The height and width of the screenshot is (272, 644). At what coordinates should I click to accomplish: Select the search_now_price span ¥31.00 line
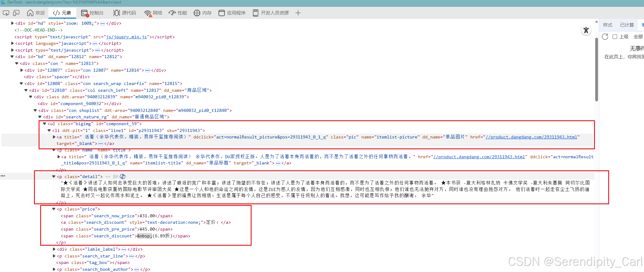pyautogui.click(x=117, y=216)
